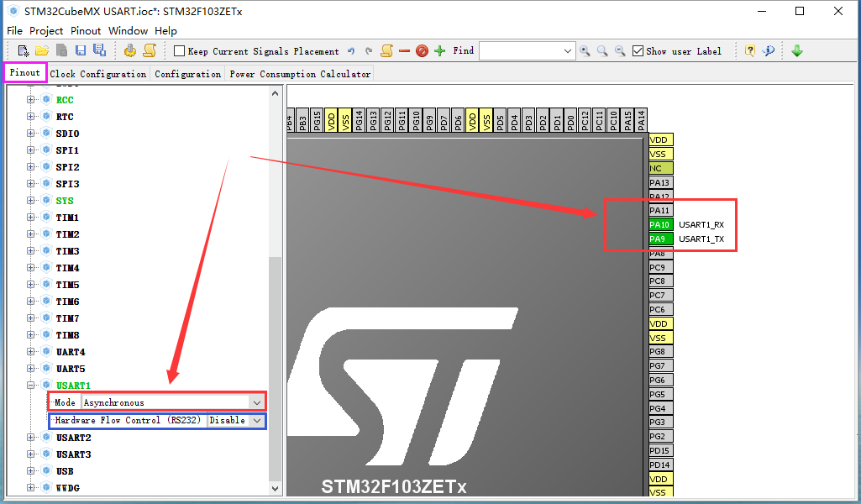Collapse the USART1 tree node

[x=31, y=385]
